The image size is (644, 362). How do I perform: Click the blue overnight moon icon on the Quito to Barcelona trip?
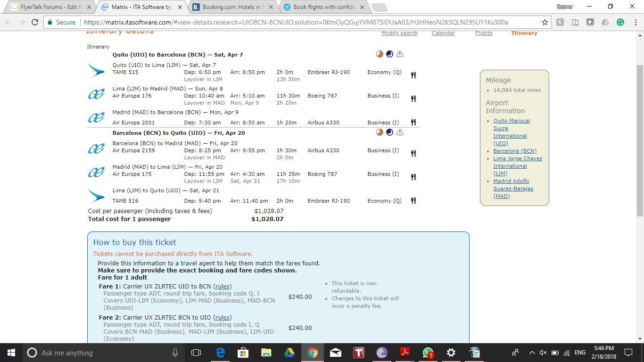(x=389, y=54)
